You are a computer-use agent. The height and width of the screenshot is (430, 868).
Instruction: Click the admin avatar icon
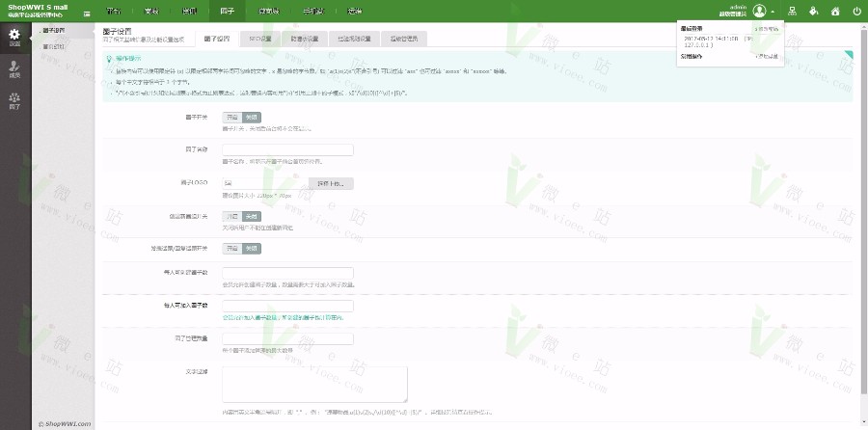pyautogui.click(x=759, y=11)
